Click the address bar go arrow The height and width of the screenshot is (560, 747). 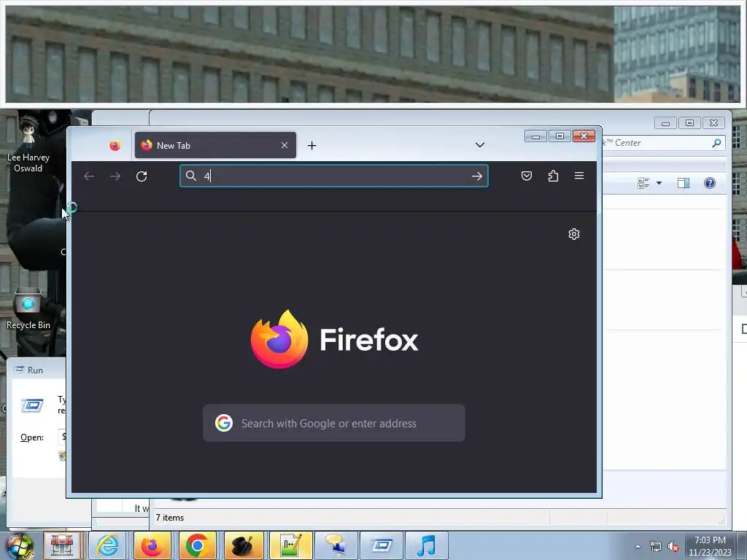477,176
